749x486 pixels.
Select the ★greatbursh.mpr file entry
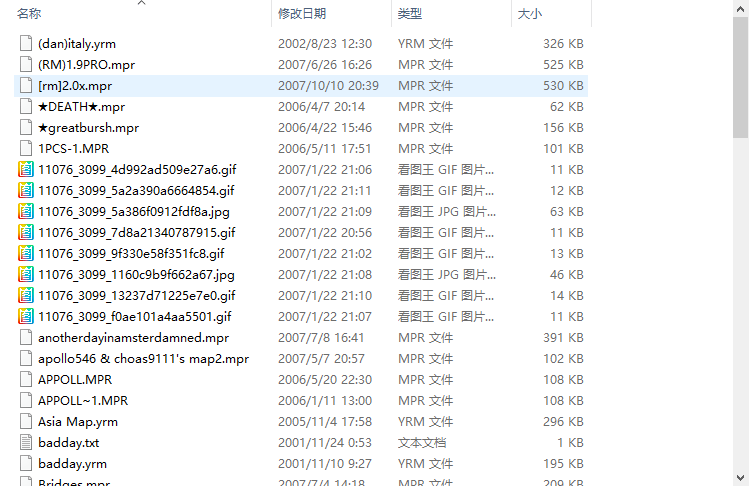301,128
